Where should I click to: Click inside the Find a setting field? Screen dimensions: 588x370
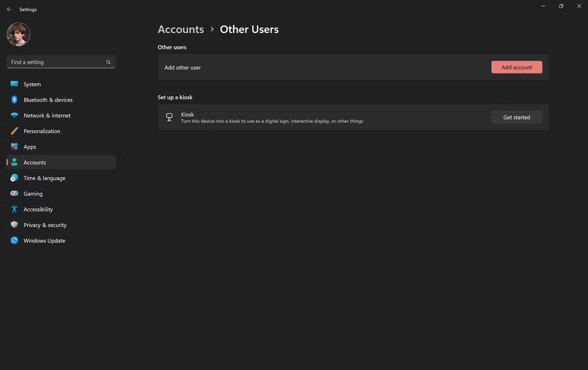(53, 62)
